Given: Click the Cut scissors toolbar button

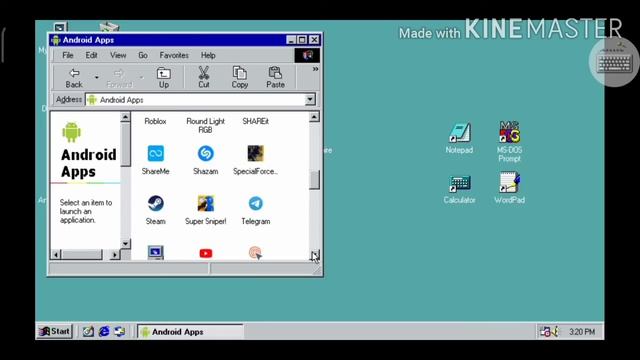Looking at the screenshot, I should click(204, 78).
